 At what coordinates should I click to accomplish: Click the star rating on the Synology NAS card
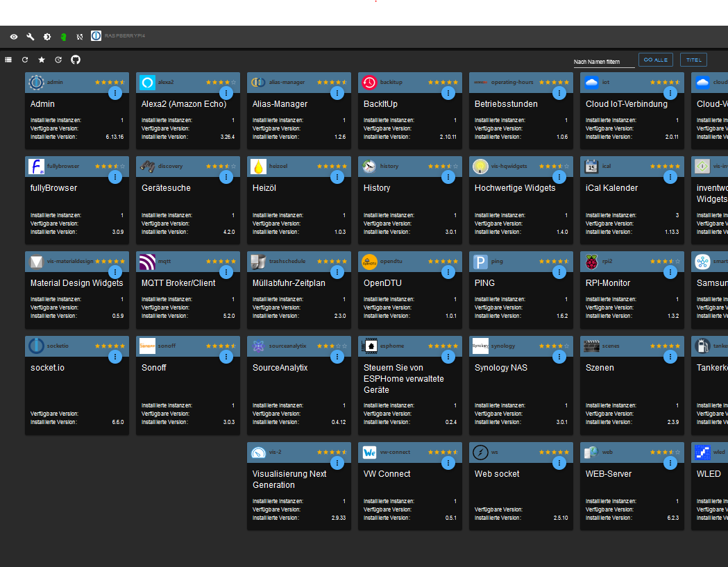tap(554, 346)
